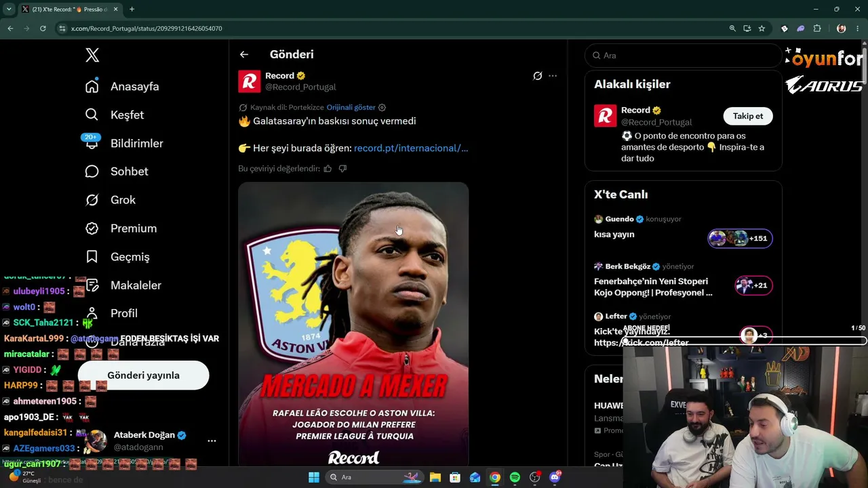The height and width of the screenshot is (488, 868).
Task: View site information icon in address bar
Action: (62, 28)
